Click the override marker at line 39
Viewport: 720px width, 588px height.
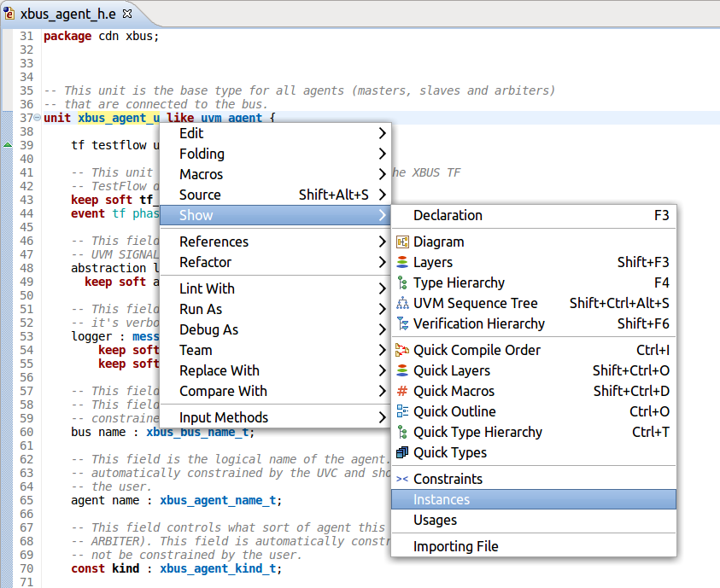click(8, 146)
